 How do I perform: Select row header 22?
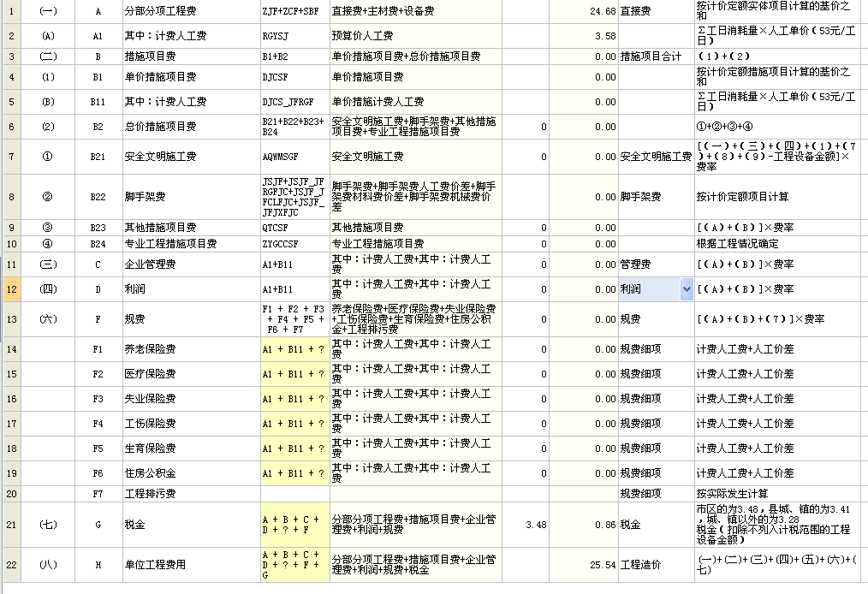[12, 565]
